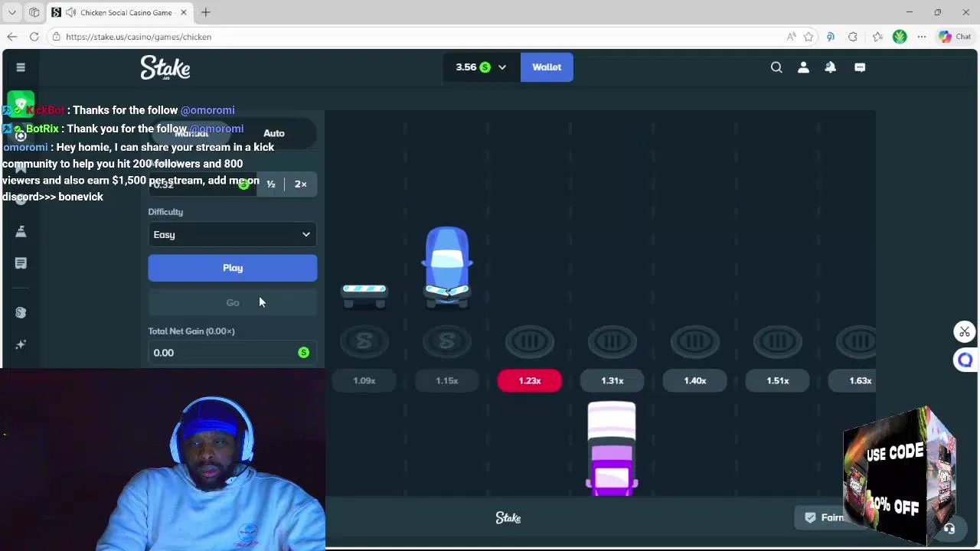The height and width of the screenshot is (551, 980).
Task: Click the disabled Go button
Action: pos(233,302)
